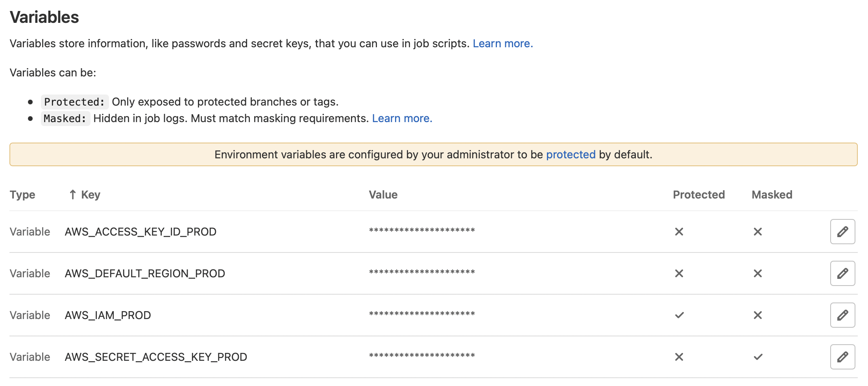This screenshot has height=386, width=868.
Task: Open Learn more link about variables
Action: coord(502,43)
